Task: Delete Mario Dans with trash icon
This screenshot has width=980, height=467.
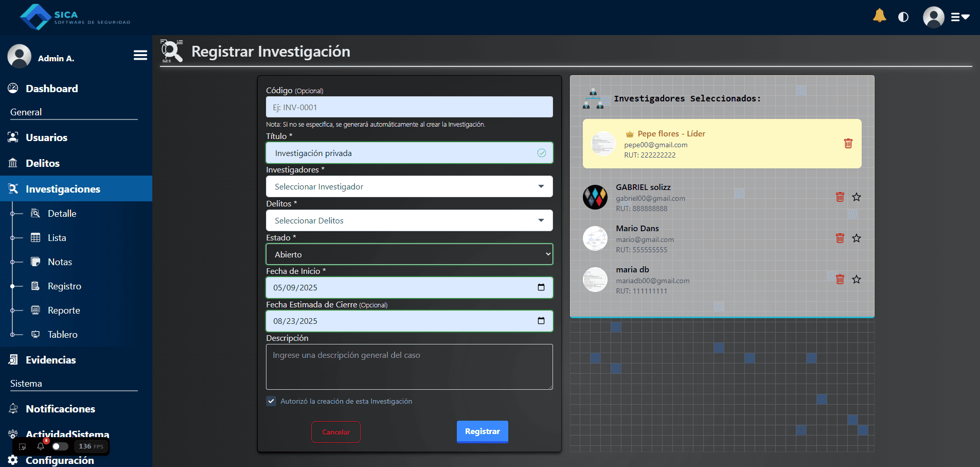Action: point(840,238)
